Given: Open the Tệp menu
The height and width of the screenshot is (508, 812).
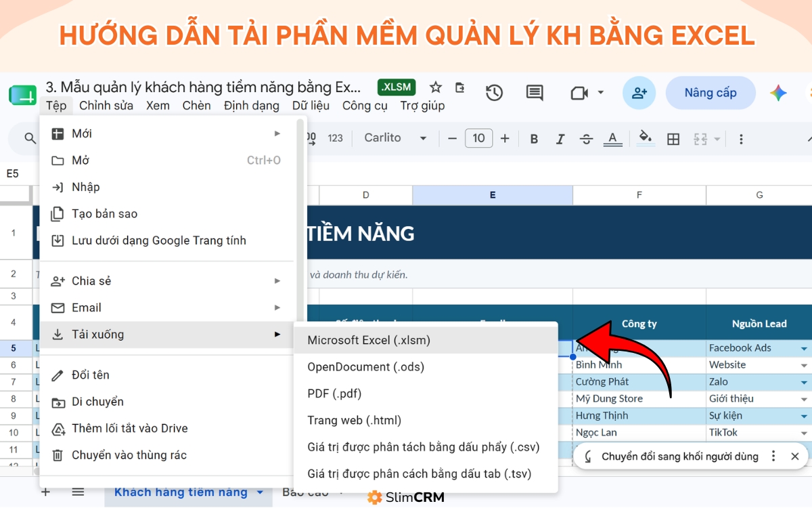Looking at the screenshot, I should pos(56,106).
